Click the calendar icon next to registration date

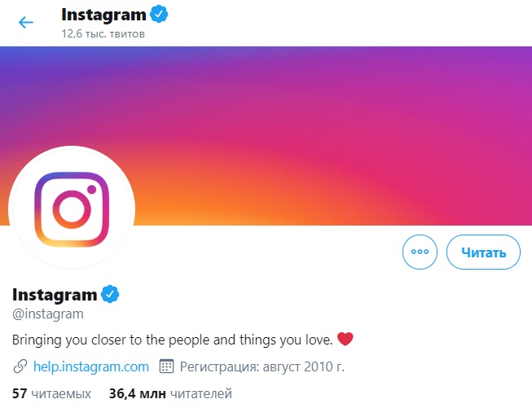[x=166, y=366]
